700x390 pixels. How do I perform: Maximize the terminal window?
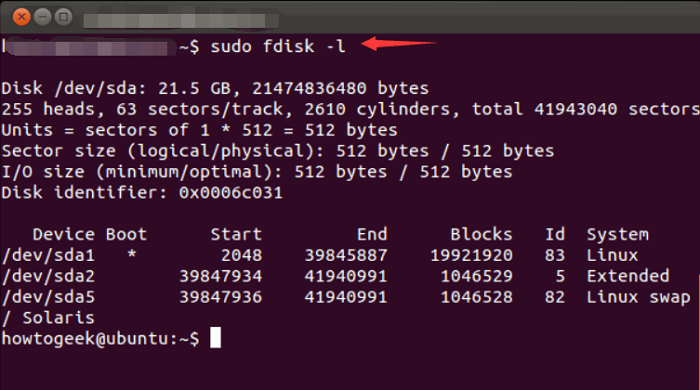pos(63,17)
